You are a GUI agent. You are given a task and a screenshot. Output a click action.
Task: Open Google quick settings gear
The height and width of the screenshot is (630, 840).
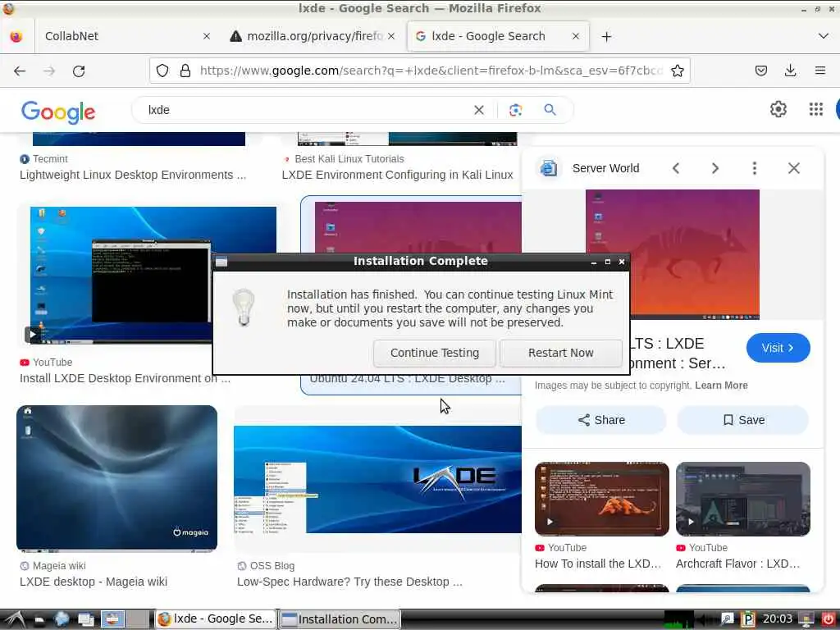click(x=778, y=109)
